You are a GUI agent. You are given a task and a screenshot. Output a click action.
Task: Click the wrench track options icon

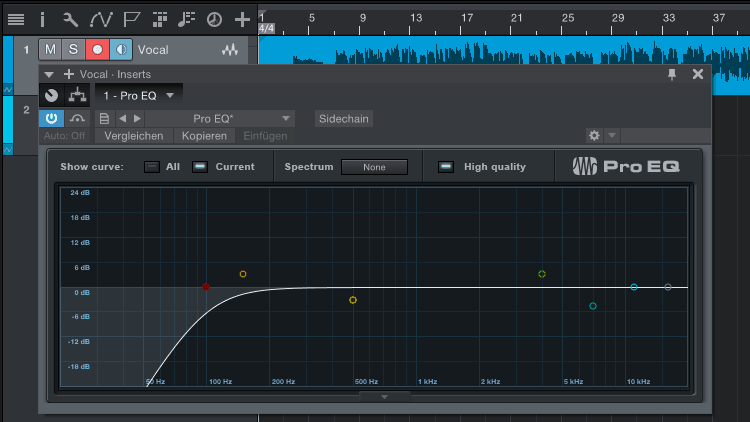coord(70,20)
